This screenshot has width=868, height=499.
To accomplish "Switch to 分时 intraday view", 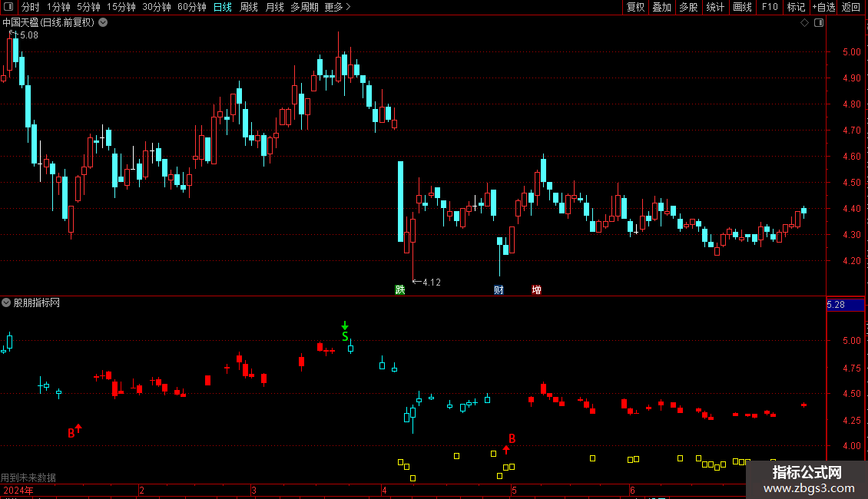I will pyautogui.click(x=31, y=7).
